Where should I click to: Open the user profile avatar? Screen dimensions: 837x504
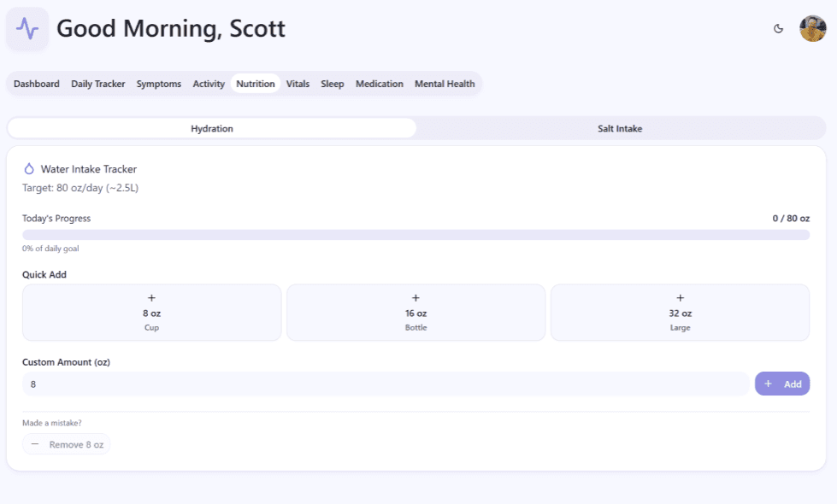pos(812,29)
